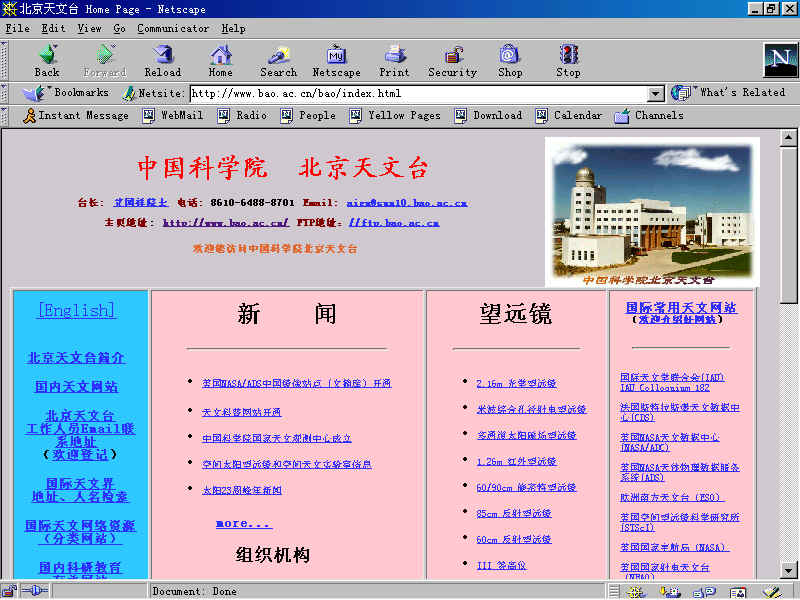Open My Netscape from the toolbar
This screenshot has height=600, width=800.
336,61
